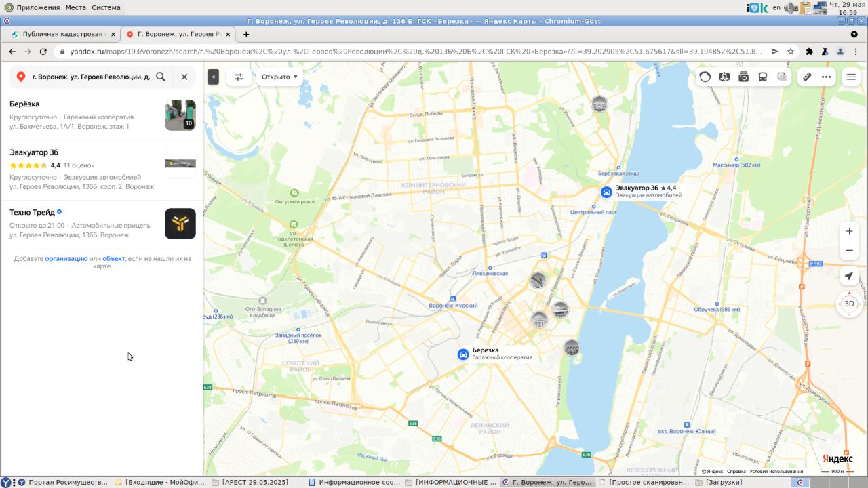
Task: Open tab search dropdown arrow
Action: pos(854,34)
